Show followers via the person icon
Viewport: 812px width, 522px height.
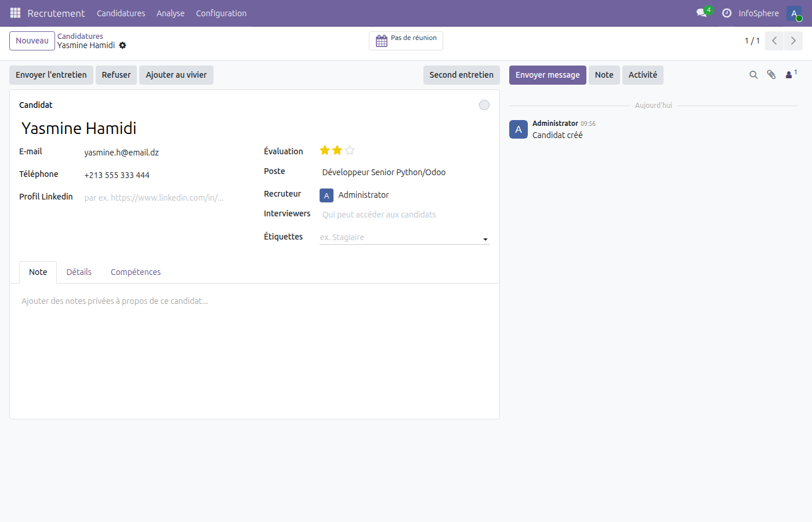coord(789,75)
